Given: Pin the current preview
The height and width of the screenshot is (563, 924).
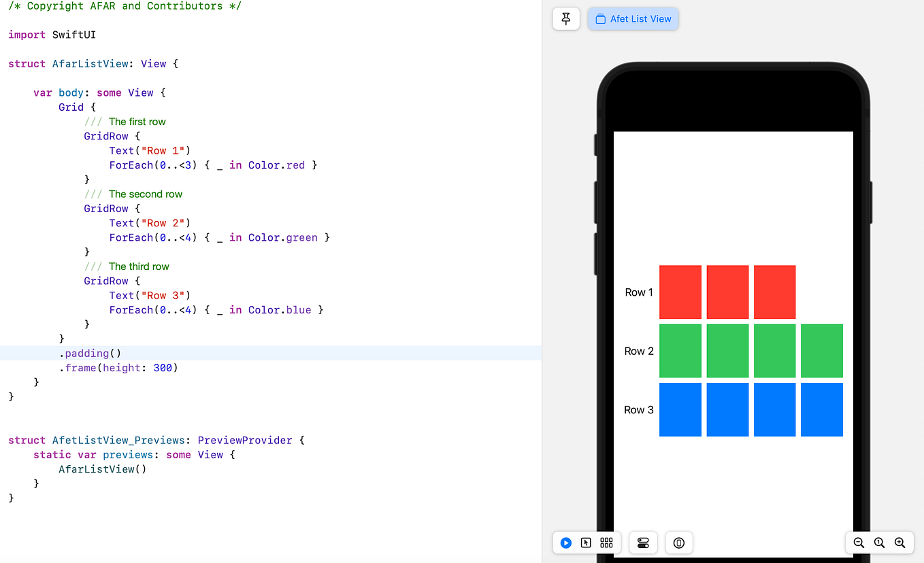Looking at the screenshot, I should click(x=565, y=18).
